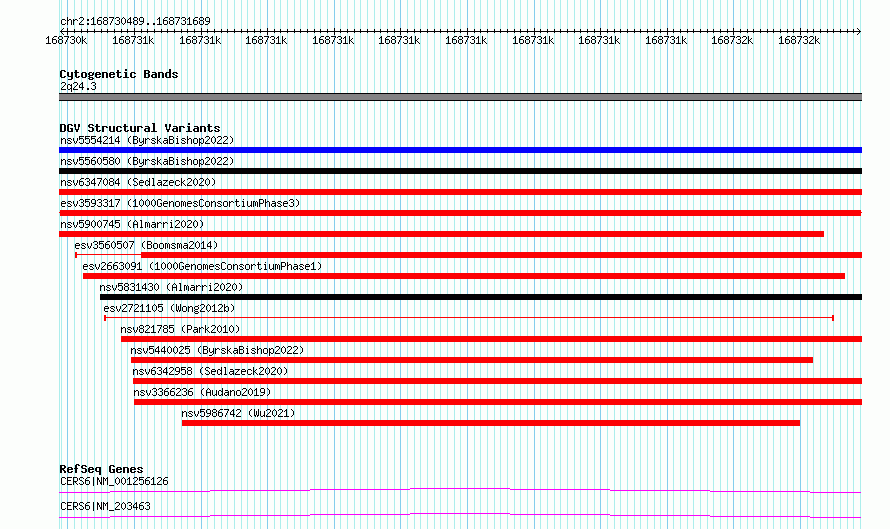Click the first 168732k ruler tick label
Screen dimensions: 890x529
[x=732, y=40]
